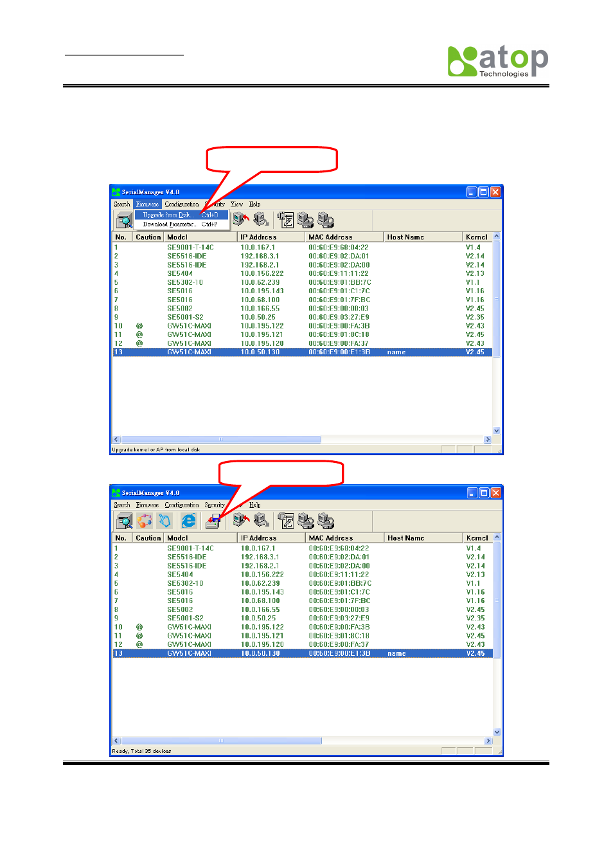Open the Search menu in lower window

[x=122, y=505]
